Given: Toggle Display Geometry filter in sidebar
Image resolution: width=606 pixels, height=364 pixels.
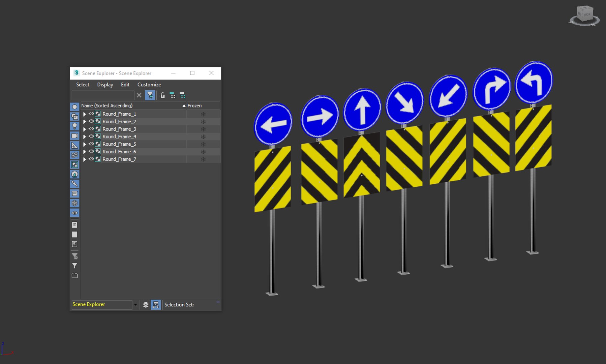Looking at the screenshot, I should (74, 107).
